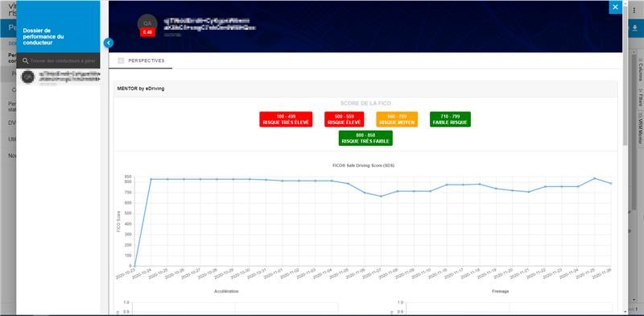Click the 100 - 499 Risque Très Élevé badge

(286, 119)
